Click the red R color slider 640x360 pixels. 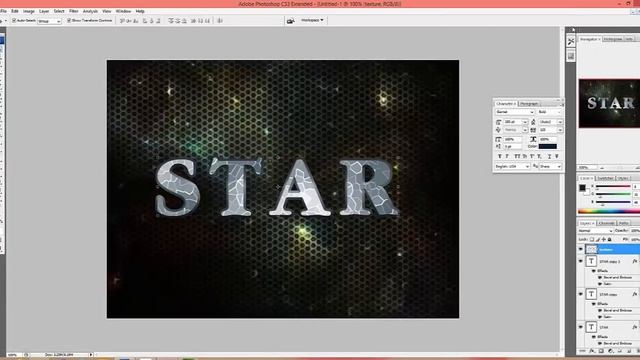613,187
